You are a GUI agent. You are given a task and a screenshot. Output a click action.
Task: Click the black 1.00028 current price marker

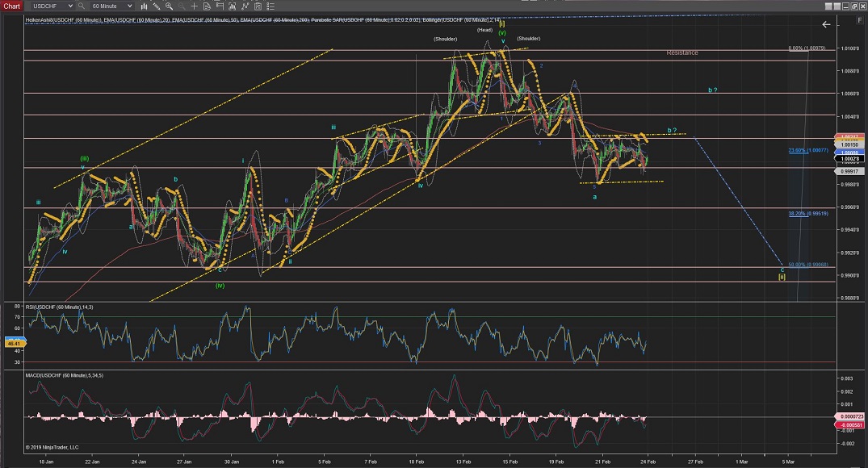point(850,159)
